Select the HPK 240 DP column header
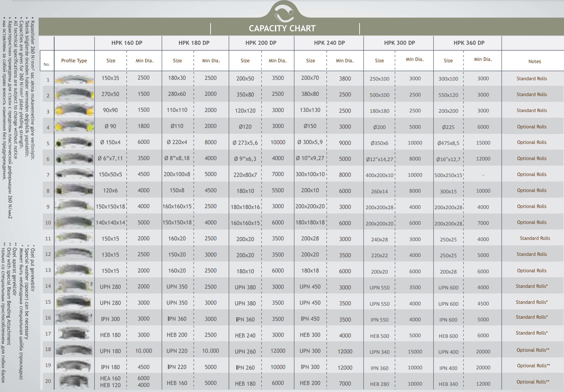The width and height of the screenshot is (564, 392). pyautogui.click(x=329, y=43)
